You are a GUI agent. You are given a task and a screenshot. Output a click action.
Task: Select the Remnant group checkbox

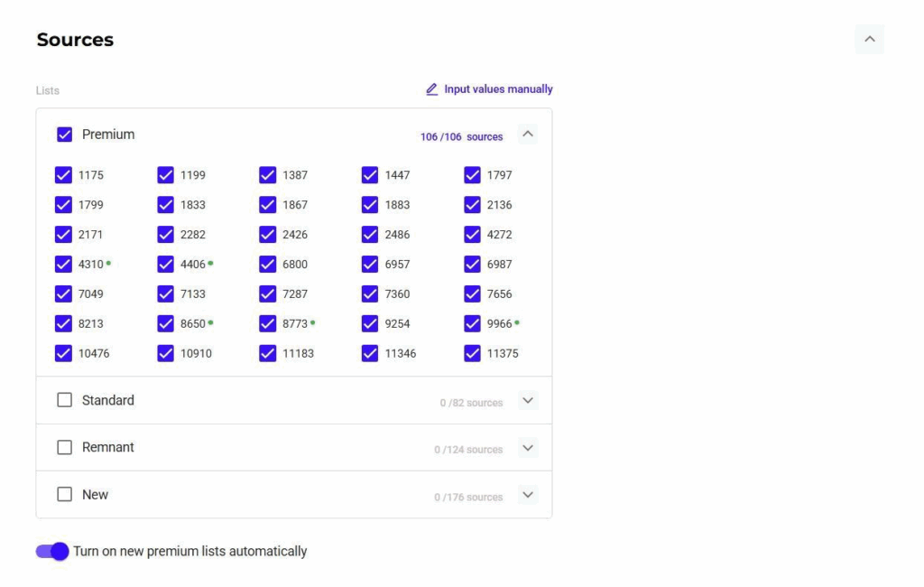click(65, 448)
